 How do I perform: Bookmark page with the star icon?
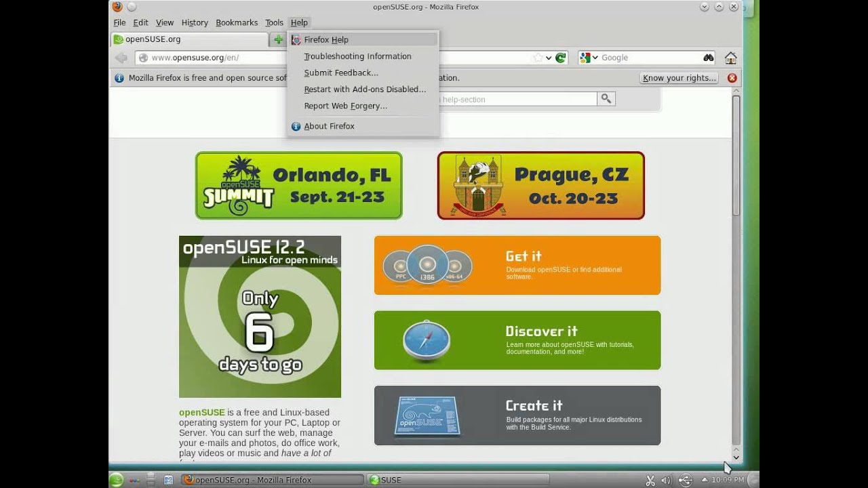[538, 58]
